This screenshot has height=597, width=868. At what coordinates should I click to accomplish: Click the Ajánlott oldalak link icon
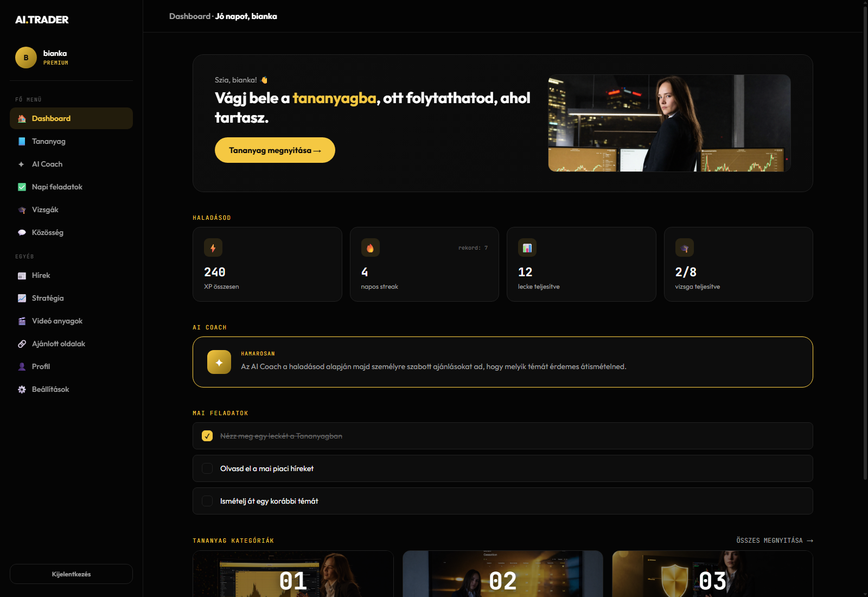22,344
